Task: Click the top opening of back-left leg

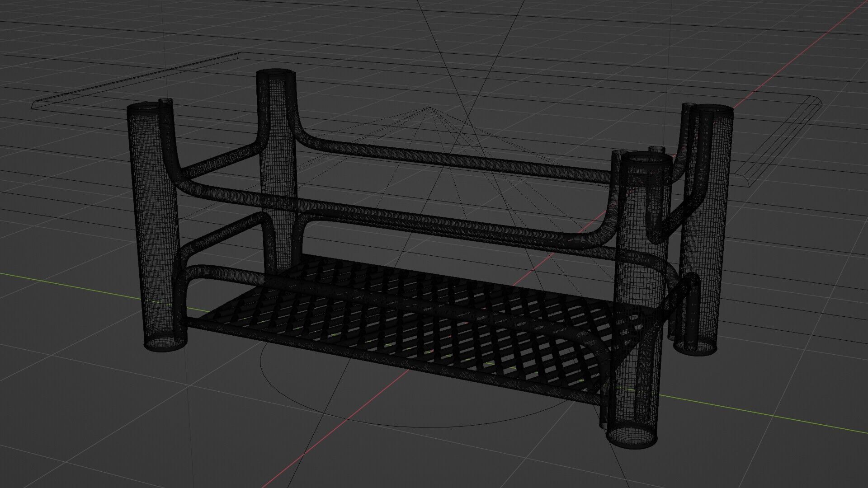Action: [x=276, y=73]
